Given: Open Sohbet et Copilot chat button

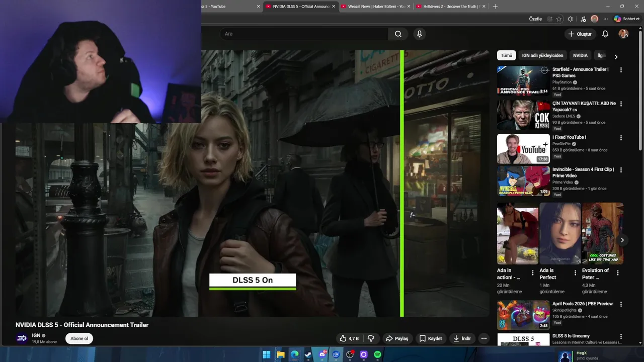Looking at the screenshot, I should click(626, 19).
